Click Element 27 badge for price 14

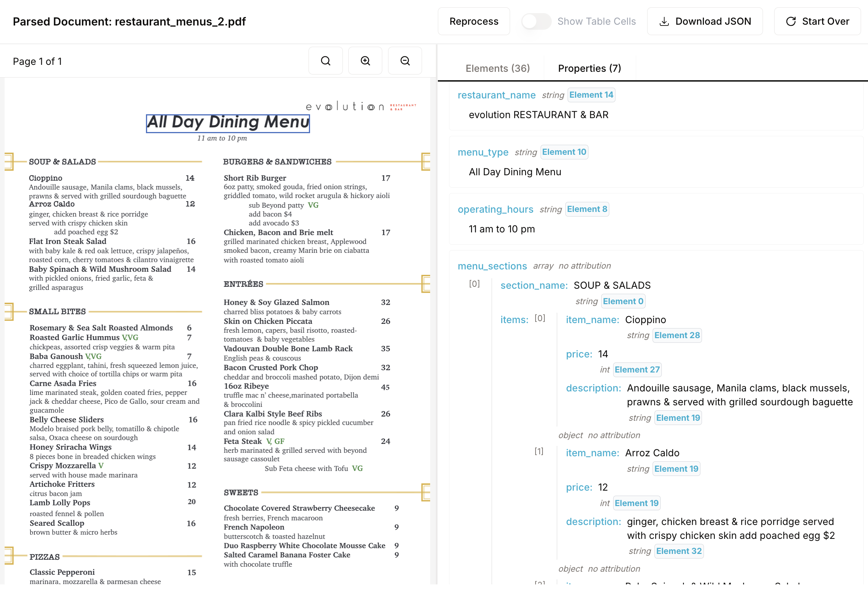click(637, 370)
